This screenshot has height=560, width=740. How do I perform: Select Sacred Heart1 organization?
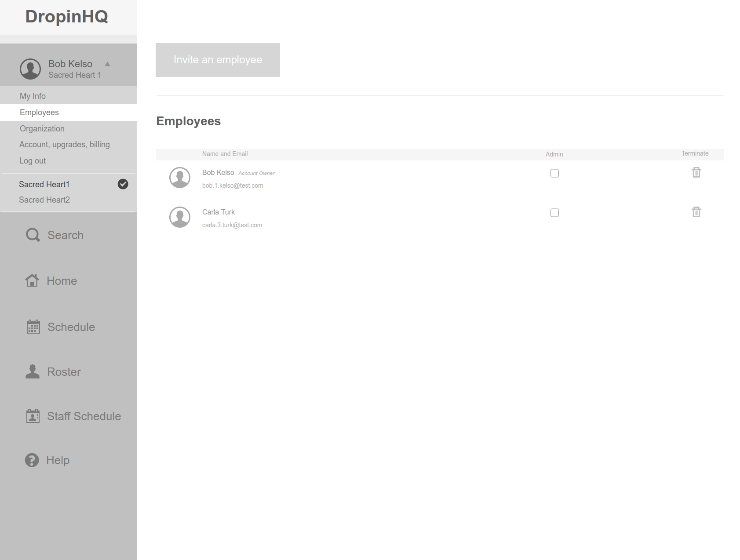(44, 184)
